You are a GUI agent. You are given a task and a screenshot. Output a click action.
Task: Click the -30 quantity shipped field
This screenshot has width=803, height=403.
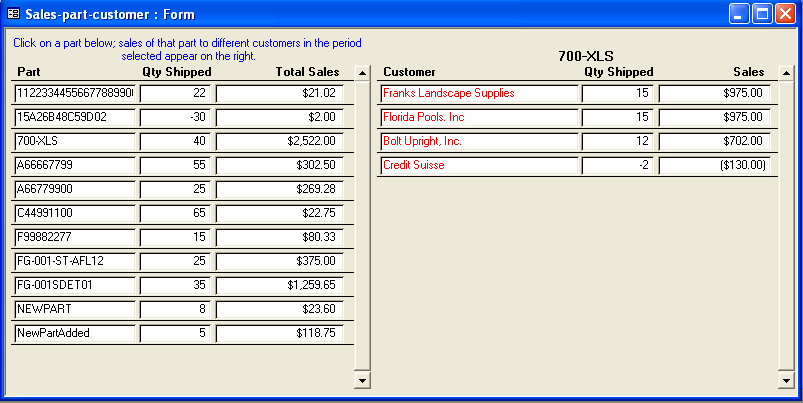point(175,117)
